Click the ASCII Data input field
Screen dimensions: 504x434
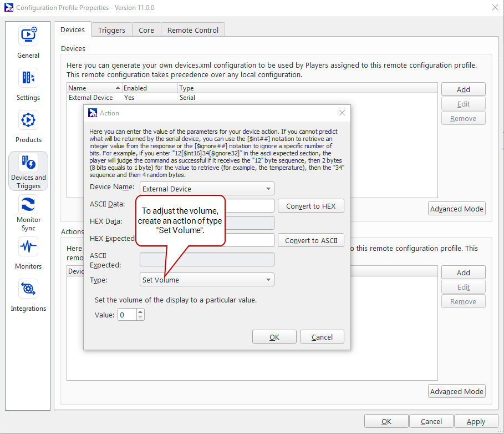point(250,206)
